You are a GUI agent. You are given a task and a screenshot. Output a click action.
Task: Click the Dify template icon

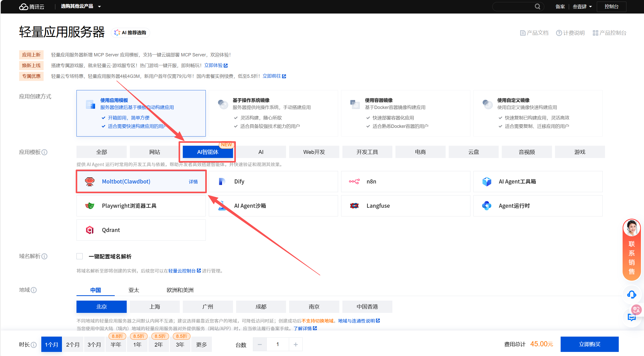click(222, 181)
